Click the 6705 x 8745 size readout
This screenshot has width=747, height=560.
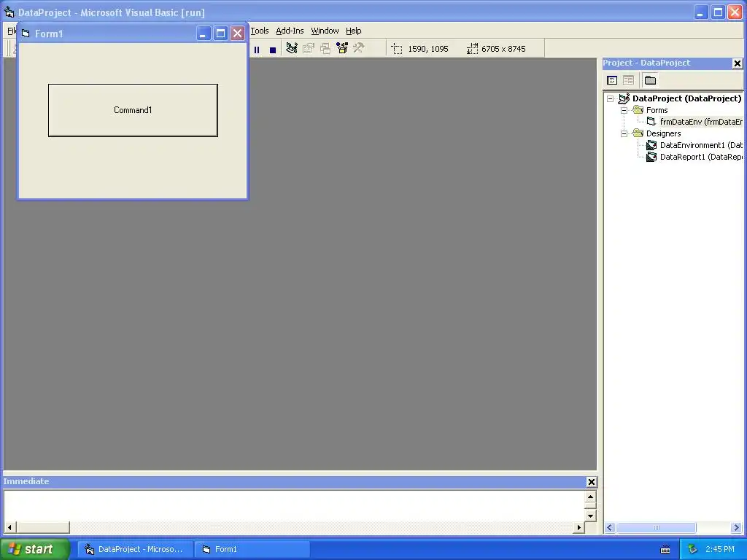pyautogui.click(x=503, y=49)
